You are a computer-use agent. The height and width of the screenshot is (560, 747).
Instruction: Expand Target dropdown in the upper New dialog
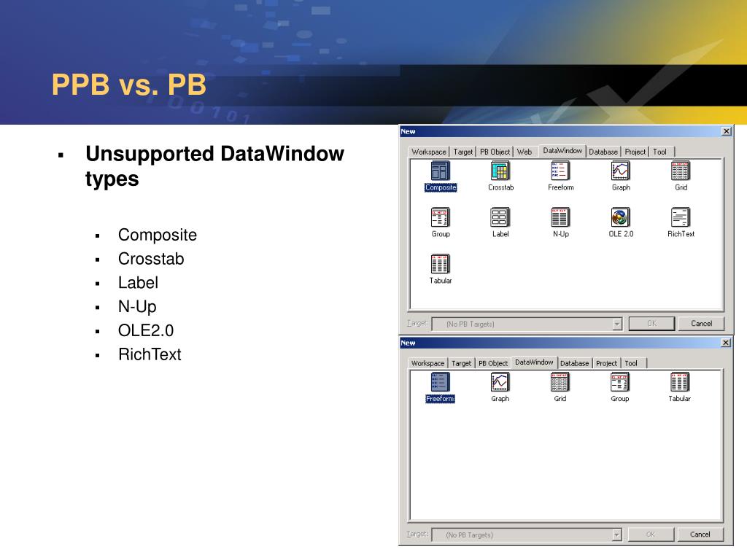pyautogui.click(x=616, y=324)
